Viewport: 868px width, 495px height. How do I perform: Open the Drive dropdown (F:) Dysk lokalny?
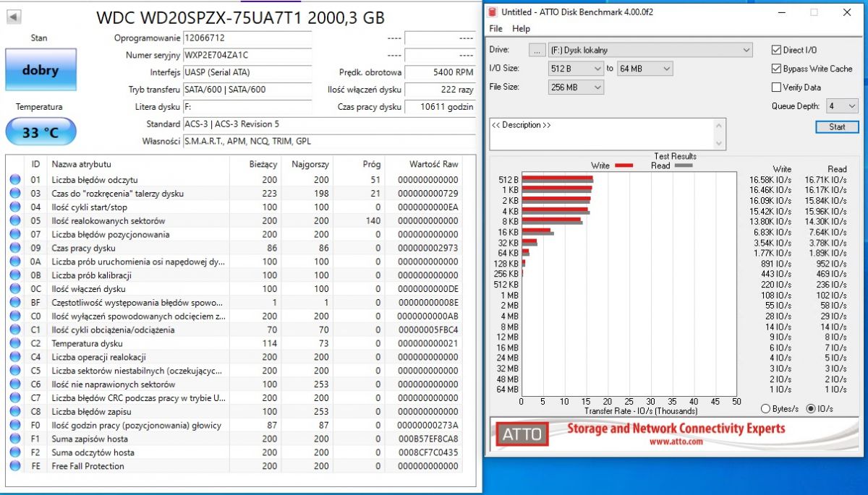click(x=650, y=50)
